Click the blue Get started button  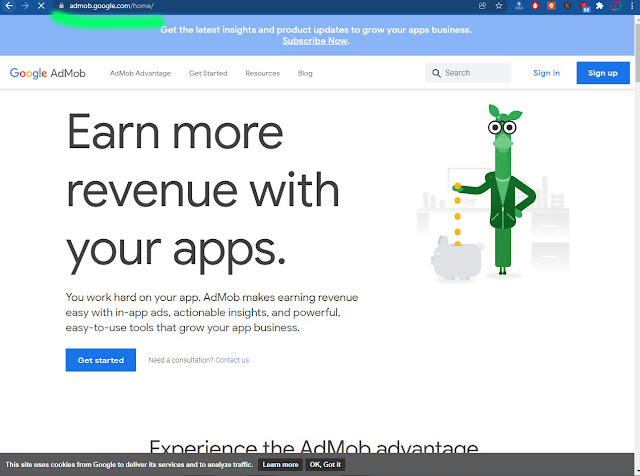click(x=101, y=360)
